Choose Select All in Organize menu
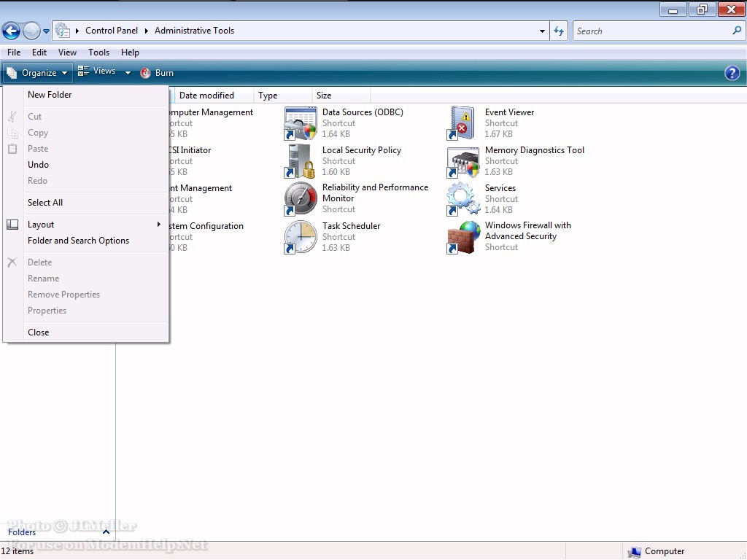This screenshot has height=560, width=747. point(86,203)
